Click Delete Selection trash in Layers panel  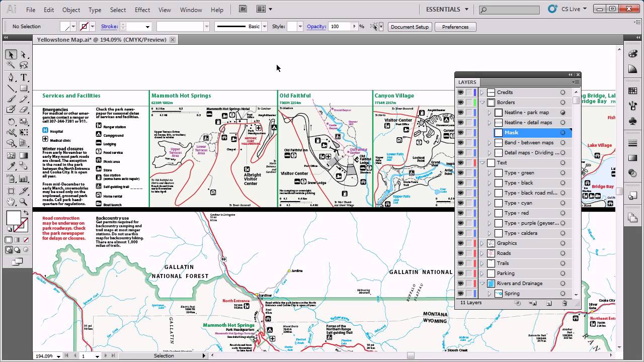coord(565,303)
